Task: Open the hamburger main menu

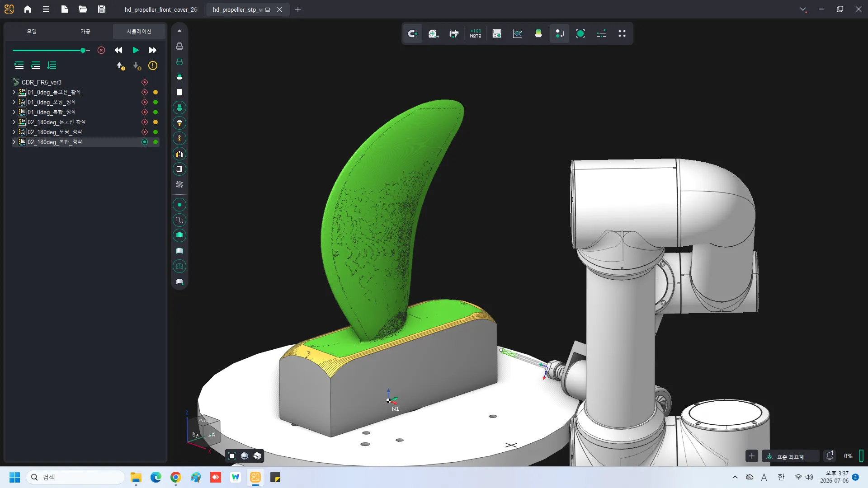Action: pos(46,9)
